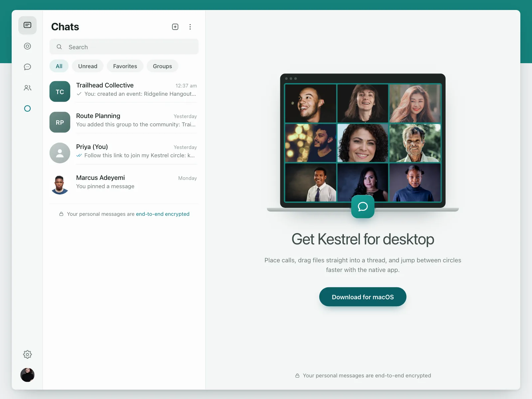Screen dimensions: 532x399
Task: Open the Channels speech bubble icon
Action: (27, 67)
